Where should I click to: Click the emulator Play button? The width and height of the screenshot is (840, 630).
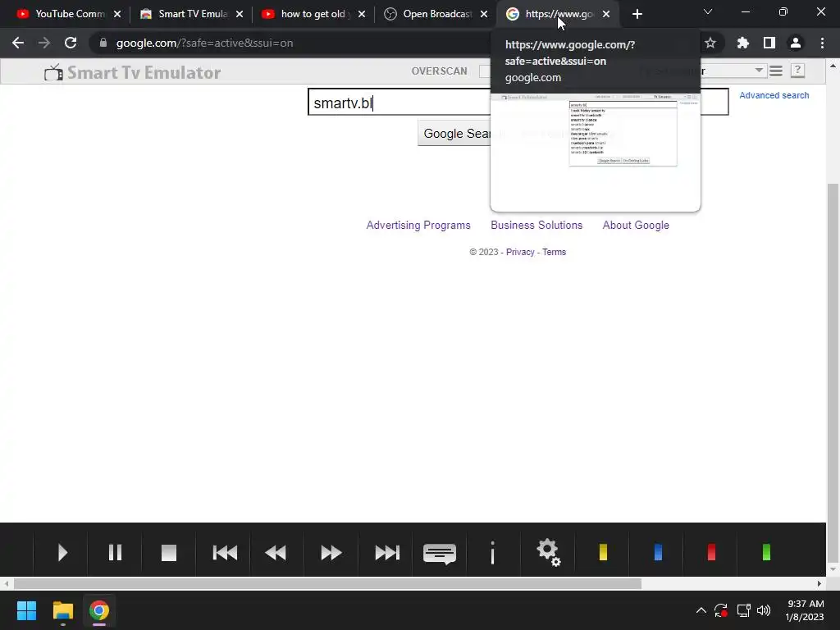pos(62,552)
